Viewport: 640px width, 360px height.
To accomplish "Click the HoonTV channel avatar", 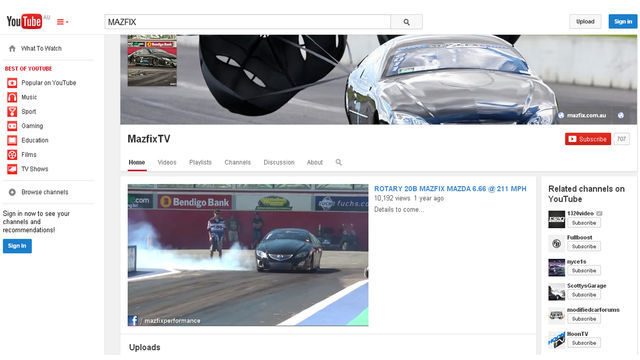I will click(556, 340).
